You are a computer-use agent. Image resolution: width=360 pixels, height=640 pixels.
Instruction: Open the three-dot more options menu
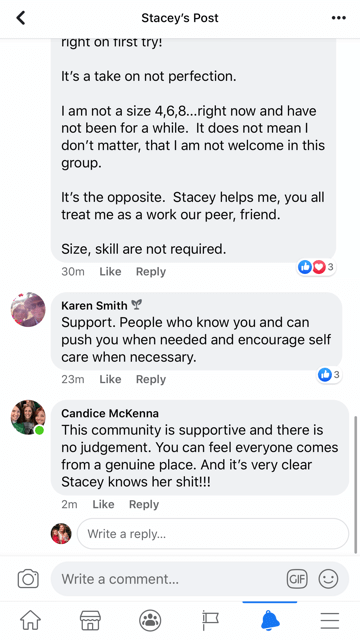(x=338, y=18)
